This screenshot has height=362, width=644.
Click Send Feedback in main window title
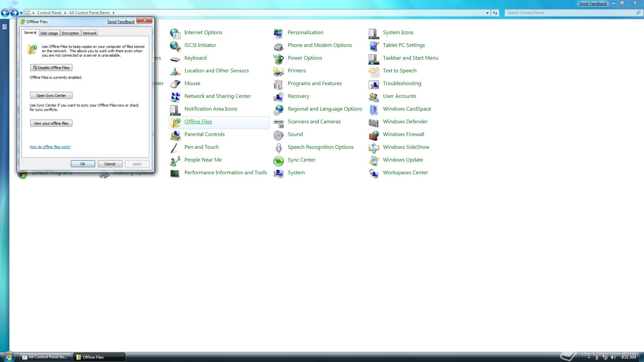click(x=593, y=4)
